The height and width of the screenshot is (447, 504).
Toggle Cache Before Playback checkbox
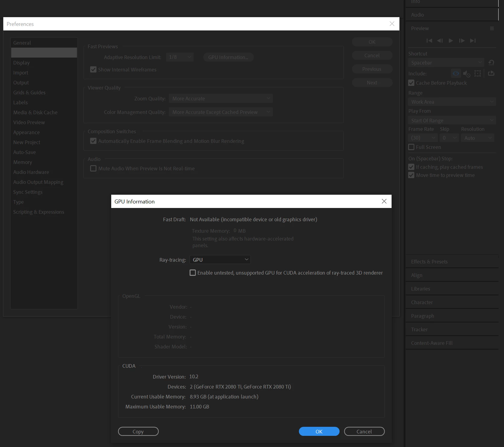pos(411,83)
